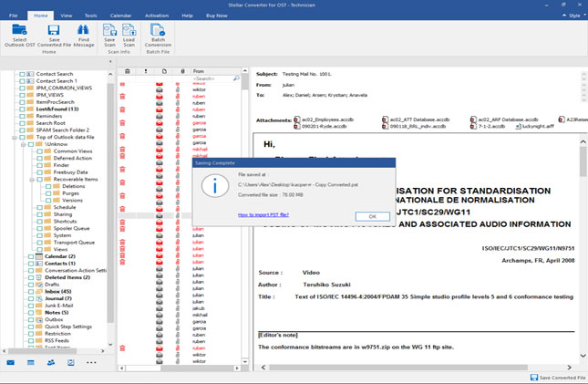Toggle IPM_COMMON_VIEWS checkbox
The image size is (588, 384).
(x=22, y=88)
